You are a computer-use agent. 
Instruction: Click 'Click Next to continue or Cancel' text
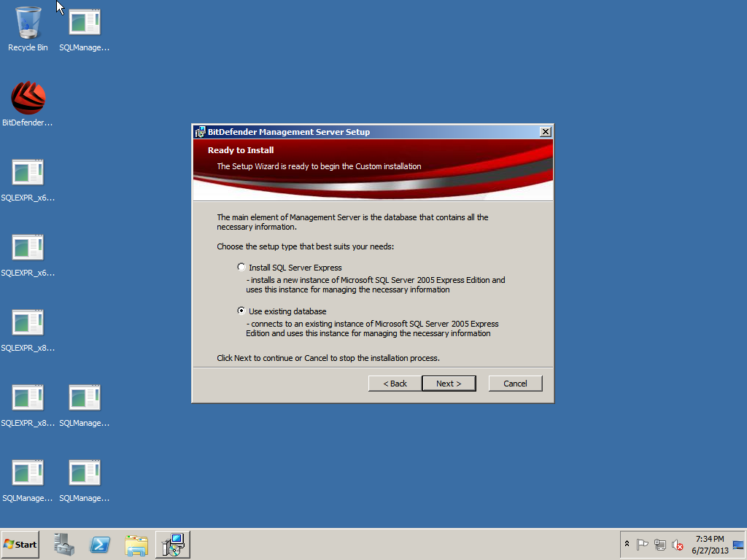pyautogui.click(x=328, y=358)
